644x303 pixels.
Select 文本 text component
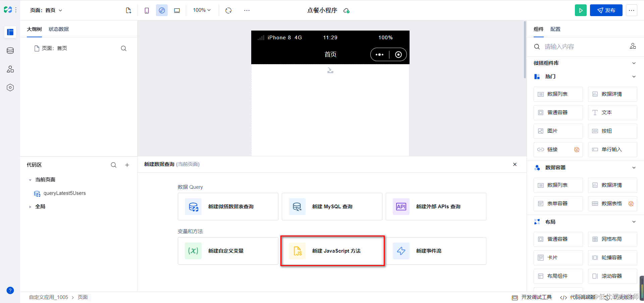coord(612,113)
